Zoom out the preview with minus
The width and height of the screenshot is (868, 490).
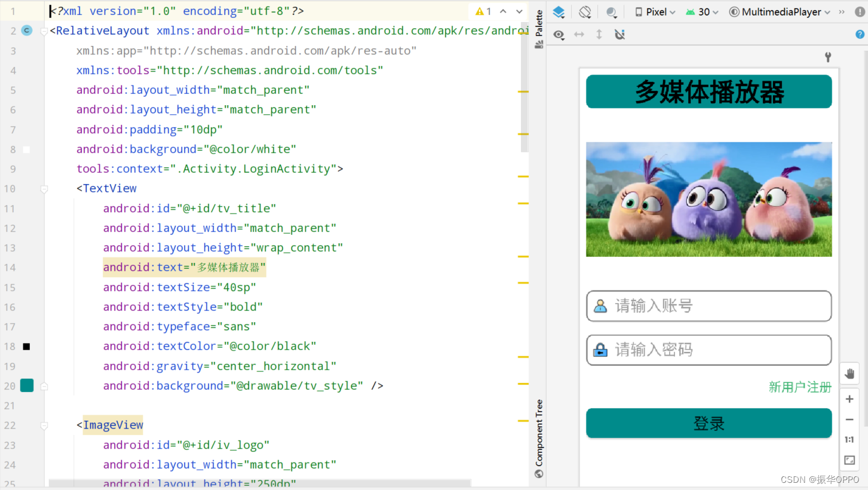(849, 419)
